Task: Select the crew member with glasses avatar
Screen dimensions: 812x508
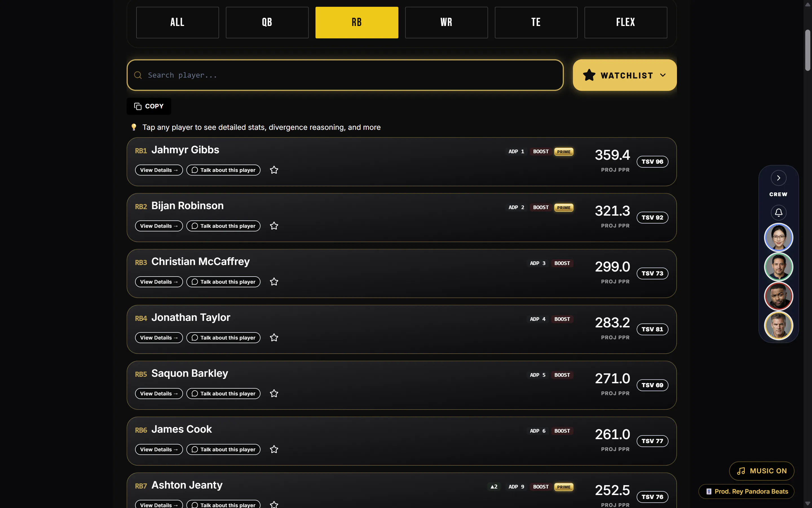Action: (778, 238)
